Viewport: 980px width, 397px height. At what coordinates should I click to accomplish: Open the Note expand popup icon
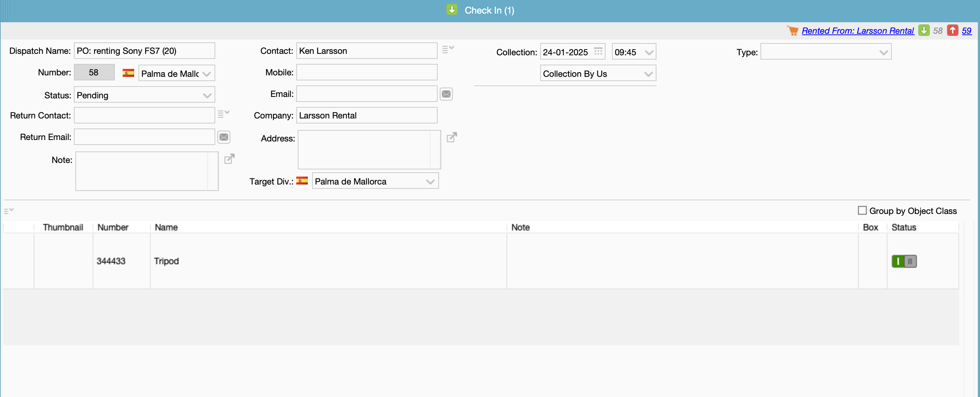[229, 159]
